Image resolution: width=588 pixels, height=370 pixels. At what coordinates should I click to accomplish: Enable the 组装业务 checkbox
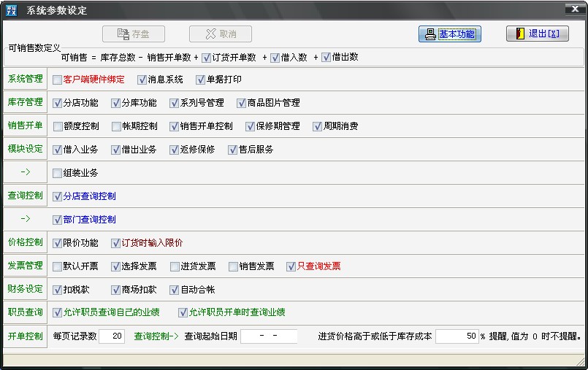[x=57, y=173]
